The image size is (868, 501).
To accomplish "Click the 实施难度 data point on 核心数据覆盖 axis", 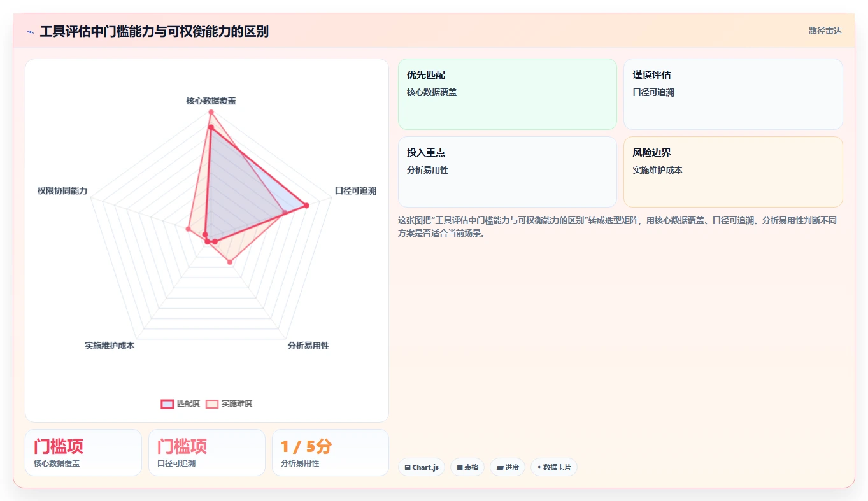I will 211,113.
